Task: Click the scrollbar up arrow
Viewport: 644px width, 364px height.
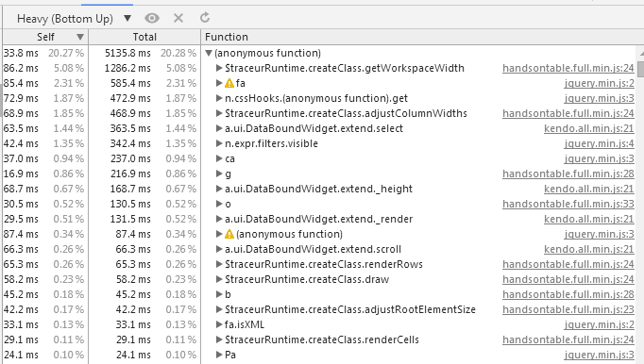Action: click(x=641, y=54)
